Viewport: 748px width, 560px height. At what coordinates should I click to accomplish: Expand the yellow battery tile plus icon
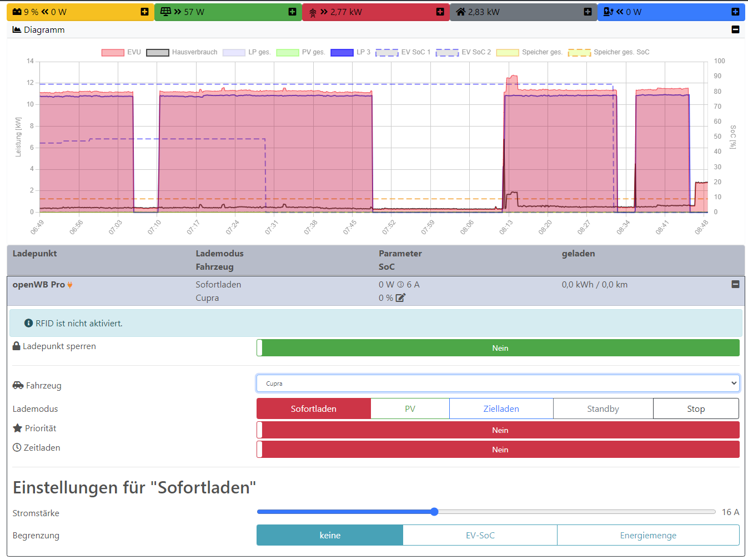tap(144, 12)
